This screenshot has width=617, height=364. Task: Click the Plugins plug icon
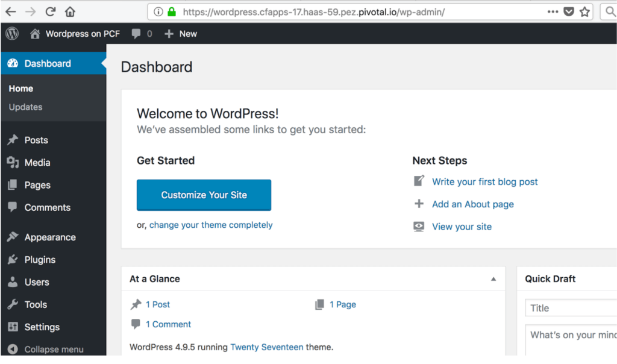(13, 259)
